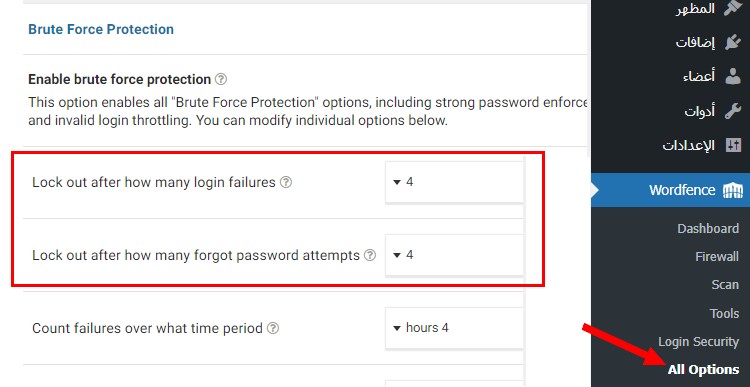Open the login failures lockout dropdown

coord(454,182)
